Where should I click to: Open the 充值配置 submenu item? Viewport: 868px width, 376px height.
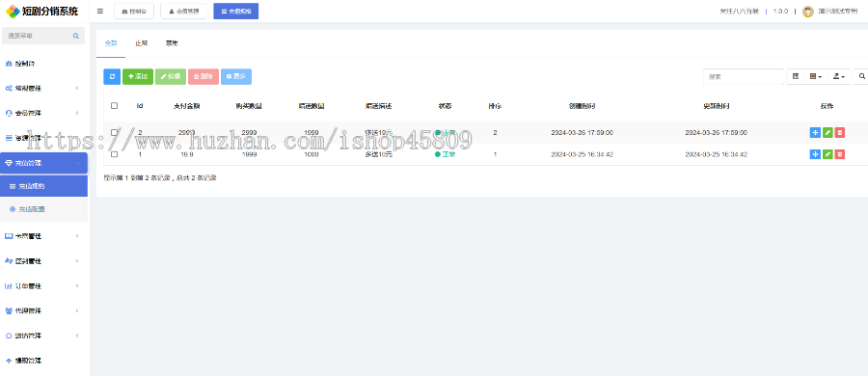click(43, 209)
